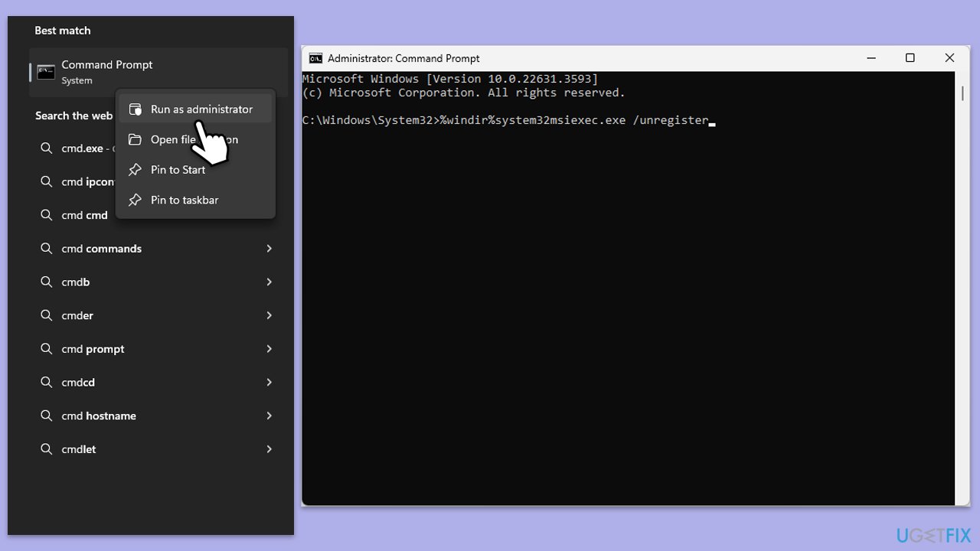Select Pin to Start menu entry
Screen dimensions: 980x551
(195, 170)
